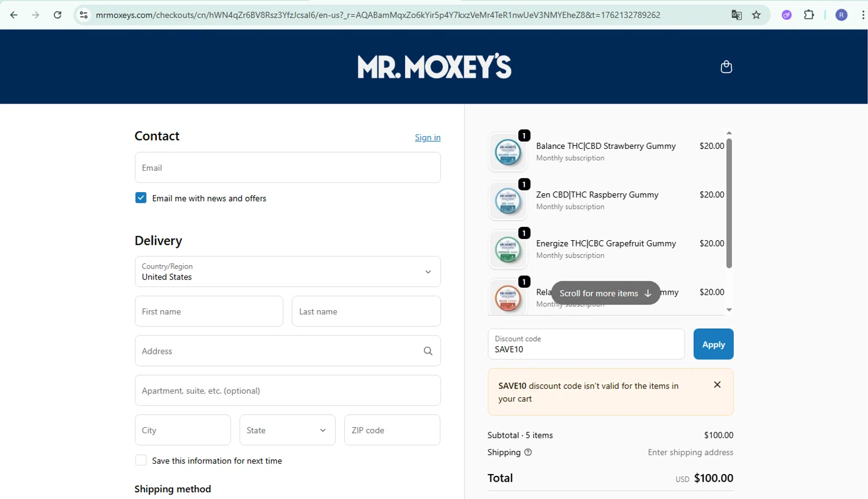
Task: Focus the Last name field
Action: click(366, 311)
